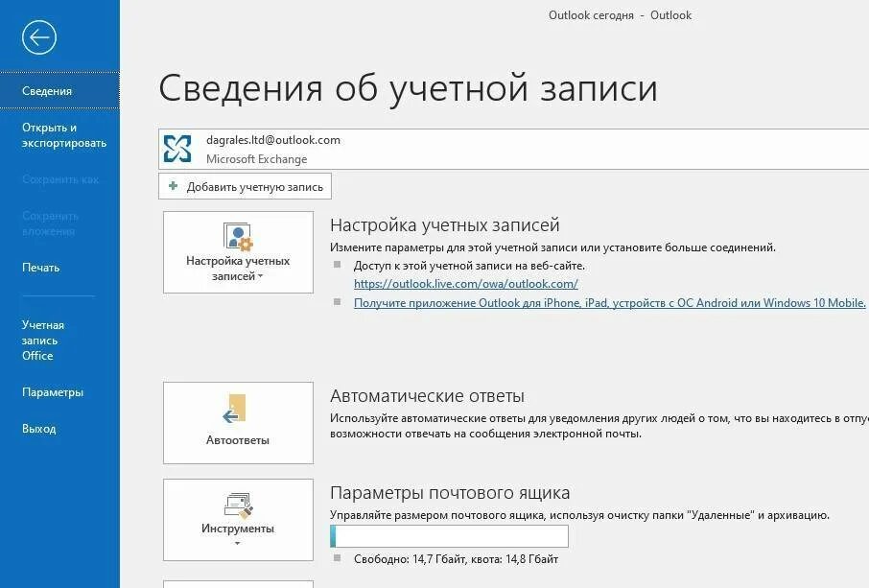Open the outlook.live.com/owa link
Screen dimensions: 869x588
point(466,284)
